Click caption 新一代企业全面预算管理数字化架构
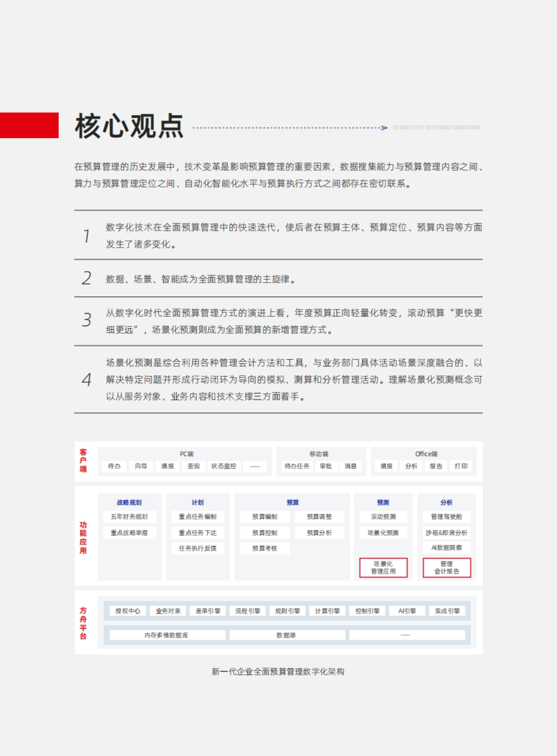 (278, 672)
